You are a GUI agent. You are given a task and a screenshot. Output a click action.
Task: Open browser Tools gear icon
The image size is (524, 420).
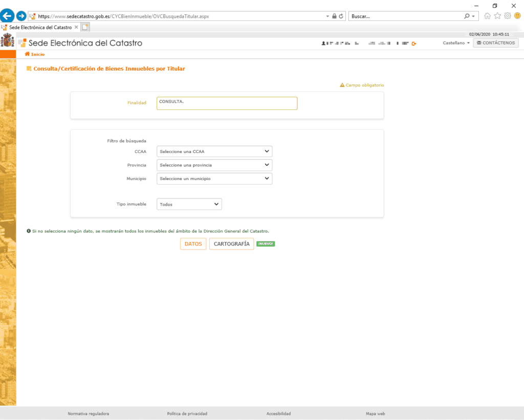pos(507,16)
